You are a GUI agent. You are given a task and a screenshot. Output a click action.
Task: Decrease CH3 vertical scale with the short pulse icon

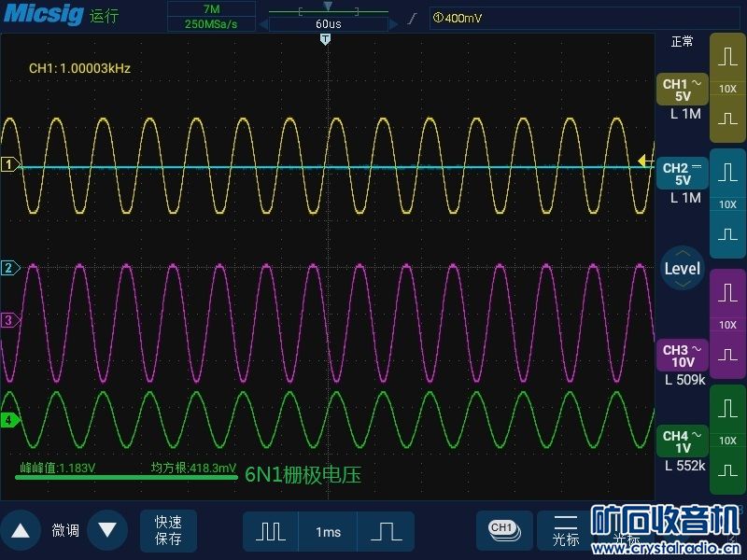(727, 356)
